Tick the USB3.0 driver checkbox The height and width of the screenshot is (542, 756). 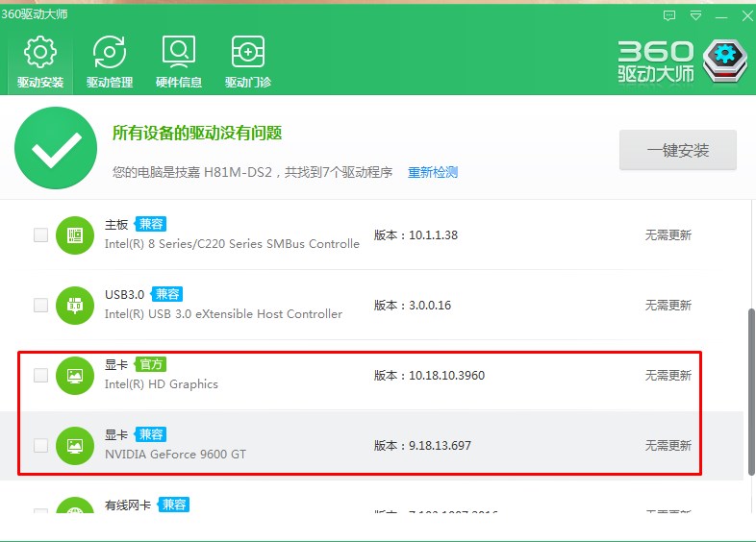pyautogui.click(x=41, y=305)
